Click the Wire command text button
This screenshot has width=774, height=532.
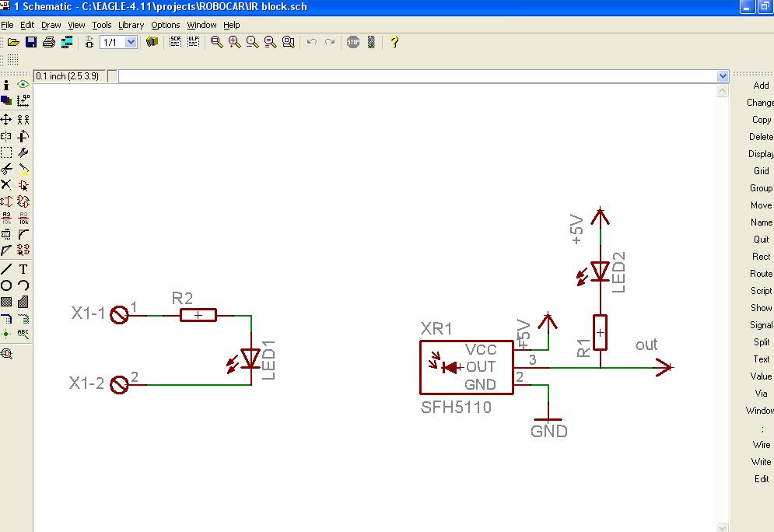click(x=761, y=445)
